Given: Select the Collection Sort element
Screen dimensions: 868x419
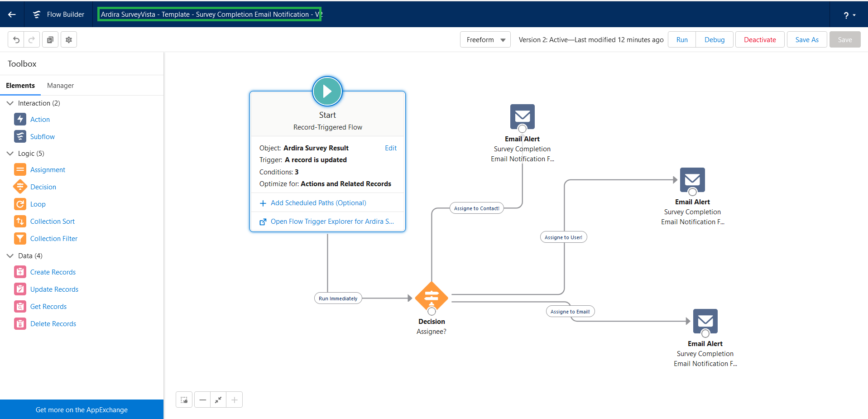Looking at the screenshot, I should [x=52, y=221].
